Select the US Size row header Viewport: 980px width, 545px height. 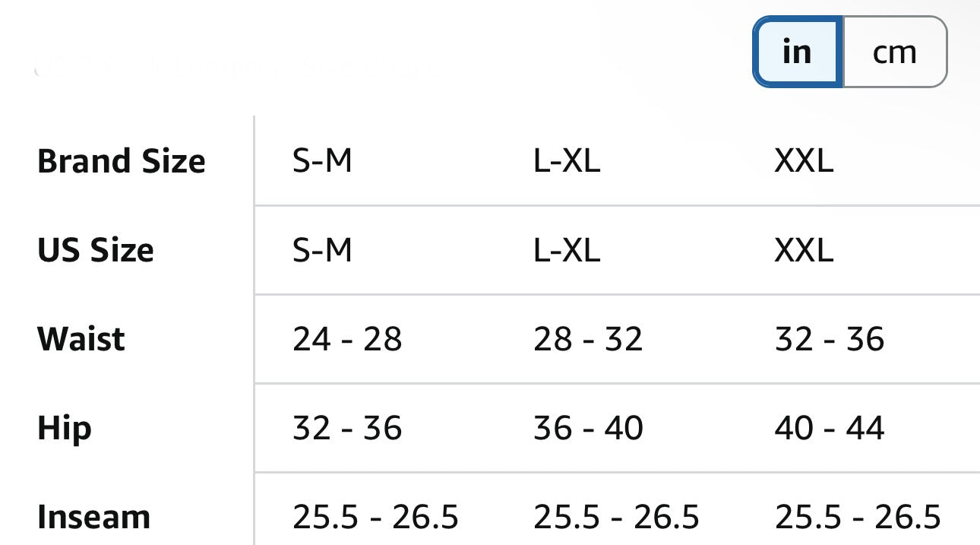96,249
